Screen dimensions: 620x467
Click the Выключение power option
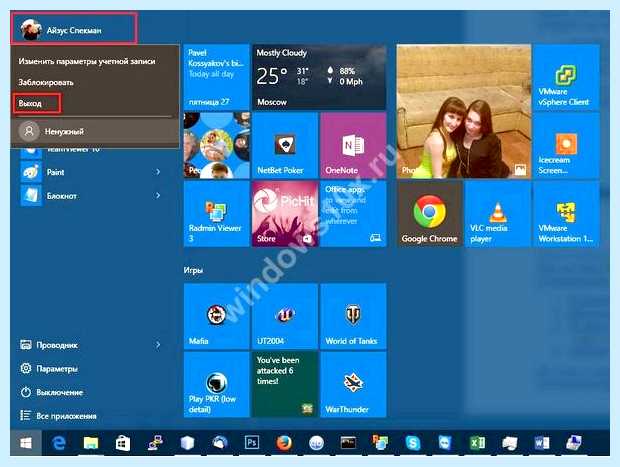click(x=60, y=392)
